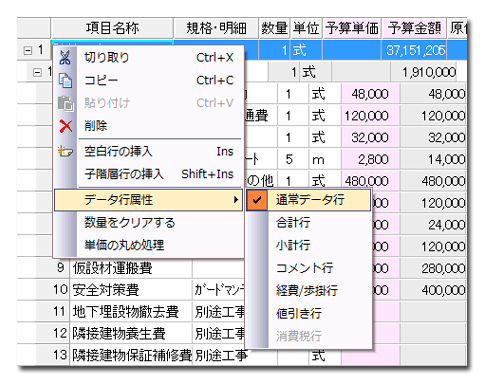
Task: Click the 数量 column header
Action: (274, 28)
